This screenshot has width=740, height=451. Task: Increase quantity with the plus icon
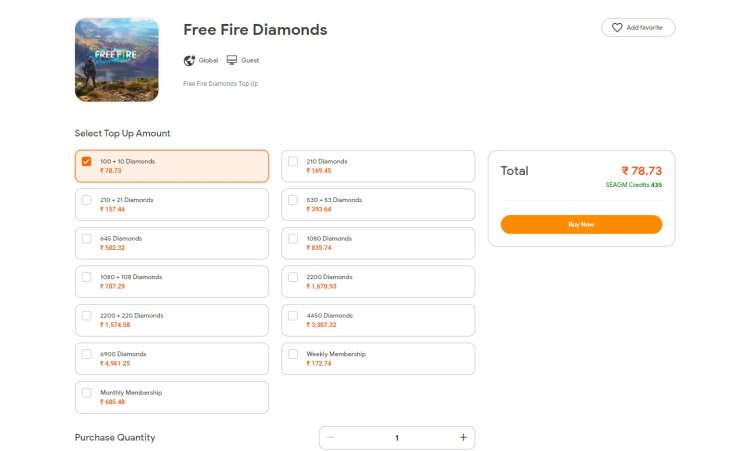point(463,437)
